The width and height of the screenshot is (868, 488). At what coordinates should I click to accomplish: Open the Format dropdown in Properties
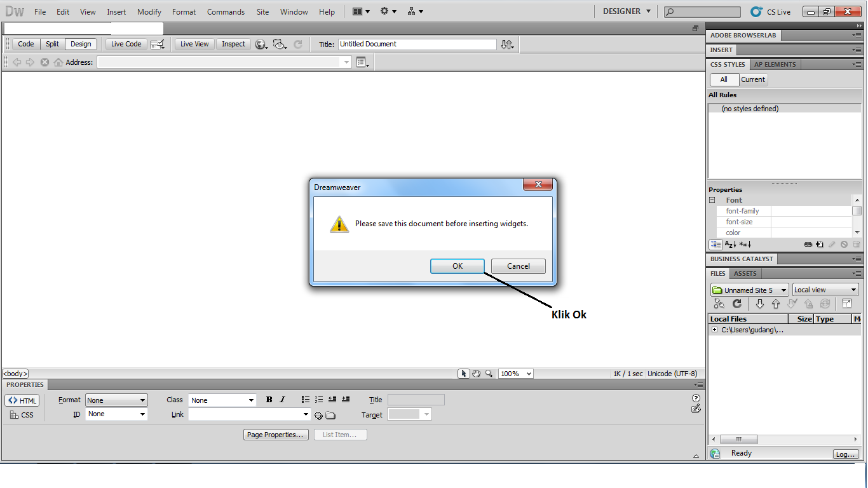pyautogui.click(x=116, y=400)
